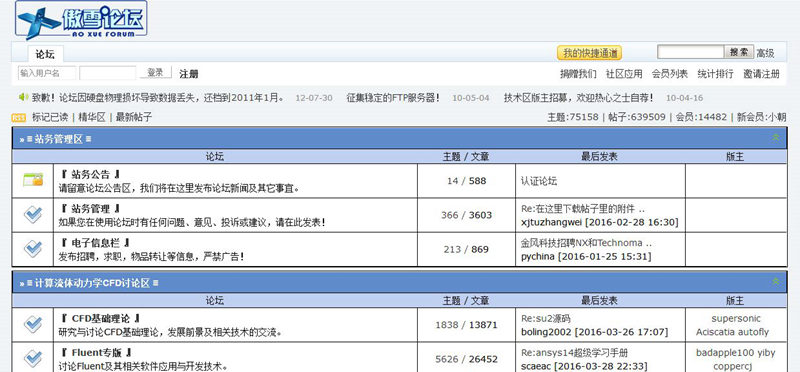The height and width of the screenshot is (372, 800).
Task: Open the 站务管理 forum
Action: click(90, 209)
